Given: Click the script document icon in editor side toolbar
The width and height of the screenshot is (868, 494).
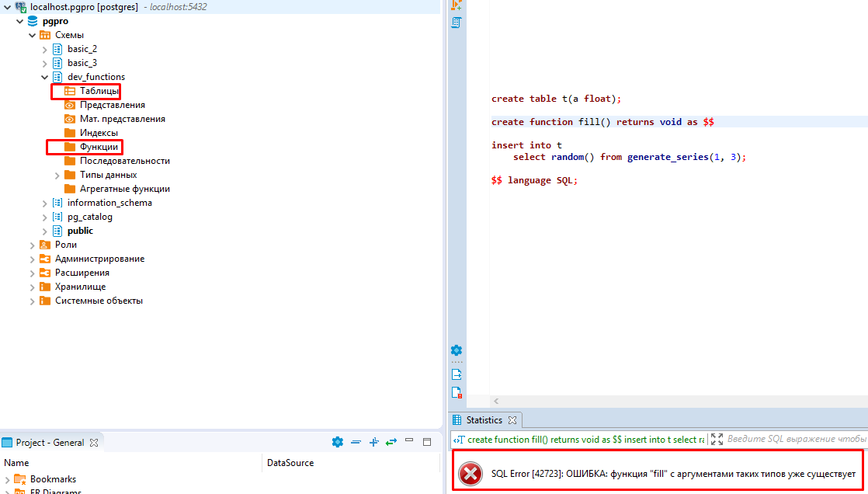Looking at the screenshot, I should pyautogui.click(x=457, y=23).
